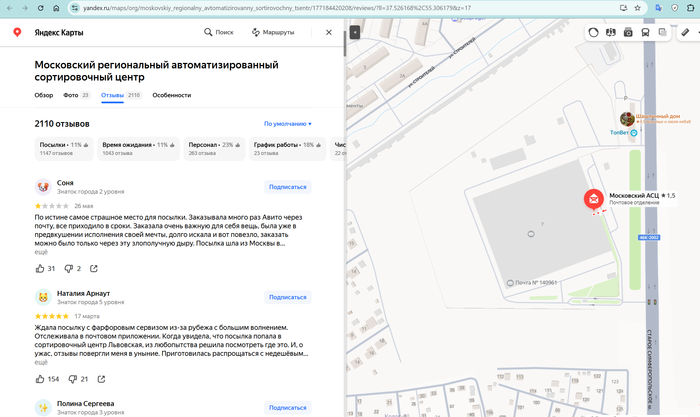Click the '2110 отзывов' heading
The width and height of the screenshot is (700, 417).
[62, 124]
